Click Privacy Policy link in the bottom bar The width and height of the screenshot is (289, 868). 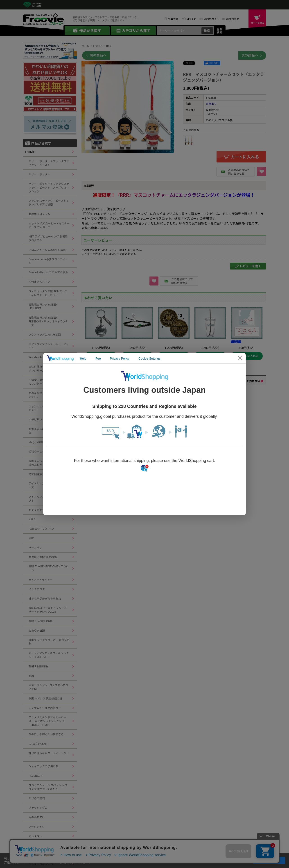(98, 855)
